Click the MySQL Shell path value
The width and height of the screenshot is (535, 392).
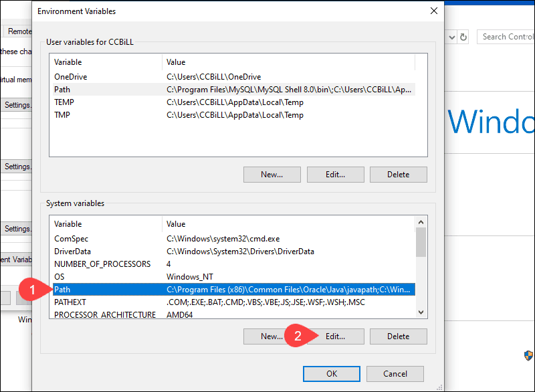289,90
